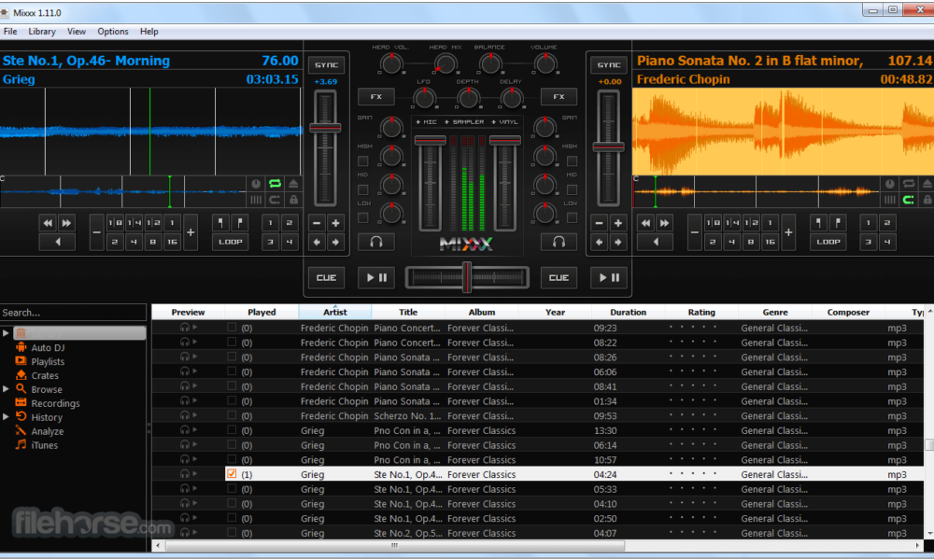934x560 pixels.
Task: Open the View menu
Action: pos(77,32)
